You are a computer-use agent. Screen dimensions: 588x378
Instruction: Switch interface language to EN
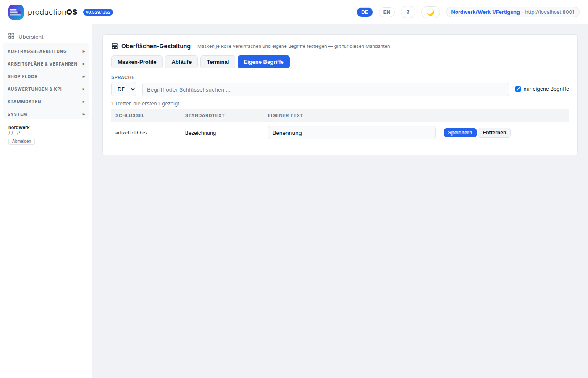387,12
